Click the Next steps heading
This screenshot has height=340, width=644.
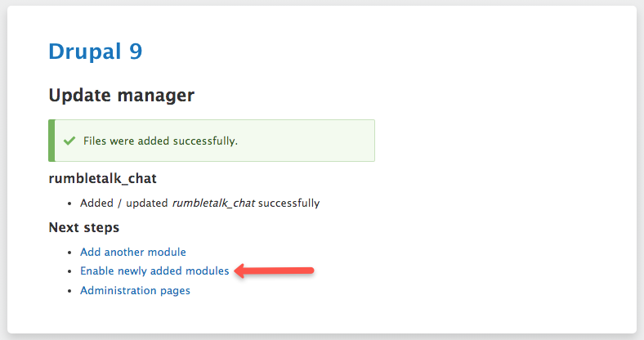tap(84, 227)
